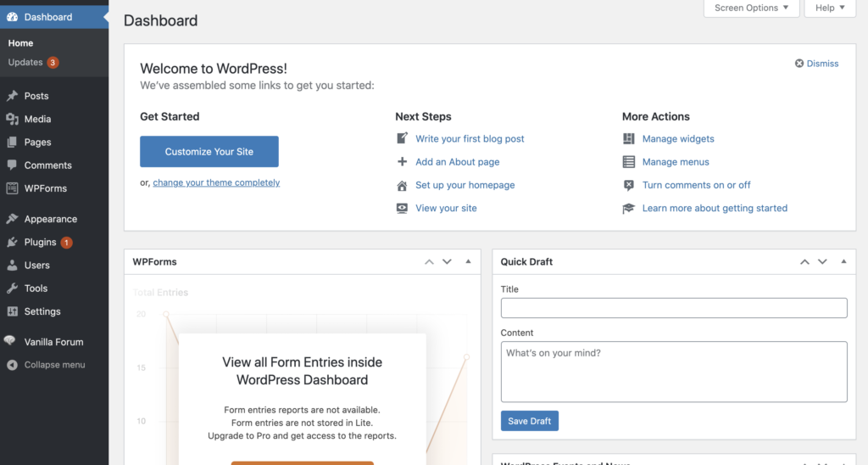This screenshot has width=868, height=465.
Task: Click the plus icon beside About page
Action: [x=403, y=162]
